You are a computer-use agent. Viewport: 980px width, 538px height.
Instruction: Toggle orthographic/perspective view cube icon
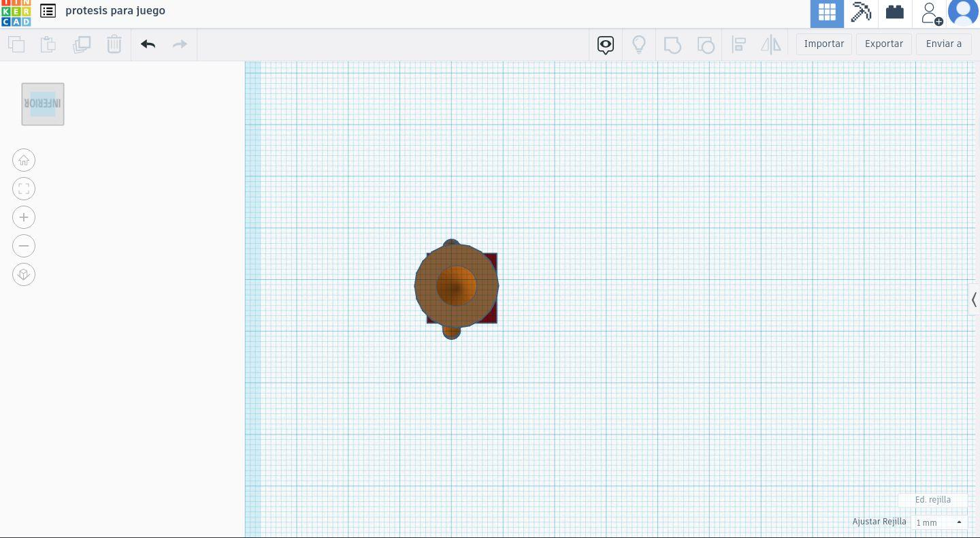[x=24, y=274]
